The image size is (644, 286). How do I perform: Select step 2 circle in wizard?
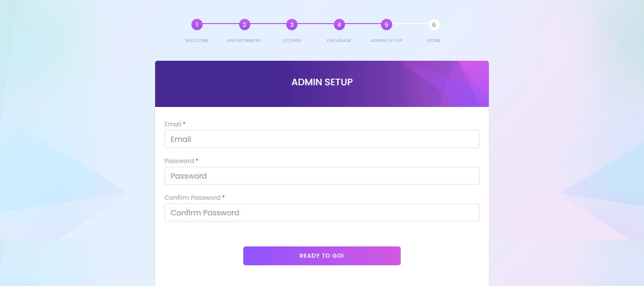[244, 25]
